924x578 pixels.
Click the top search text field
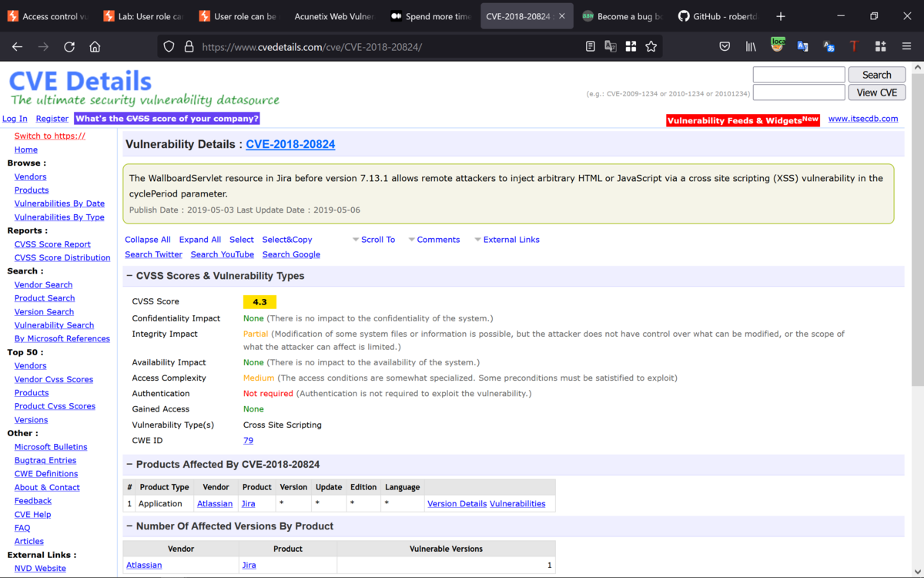tap(798, 75)
